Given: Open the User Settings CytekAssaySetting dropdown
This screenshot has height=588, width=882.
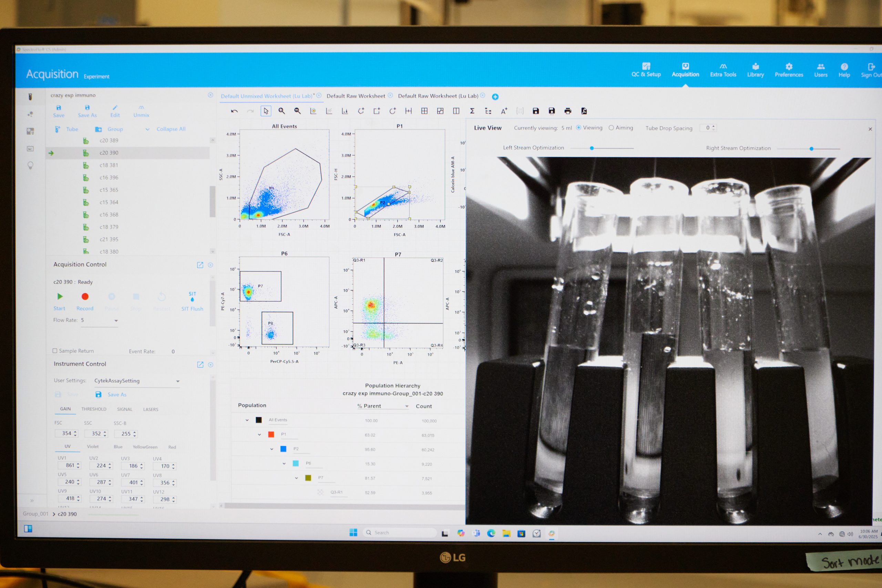Looking at the screenshot, I should (x=178, y=381).
